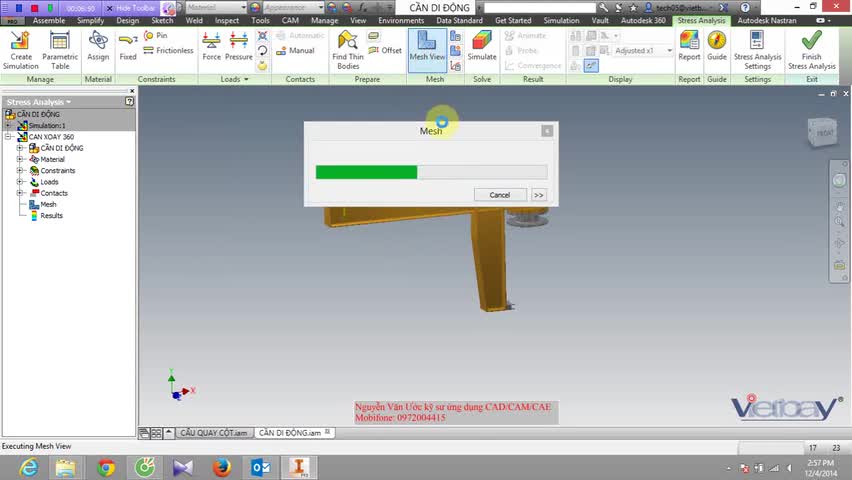Viewport: 852px width, 480px height.
Task: Open the help question mark icon
Action: coord(745,8)
